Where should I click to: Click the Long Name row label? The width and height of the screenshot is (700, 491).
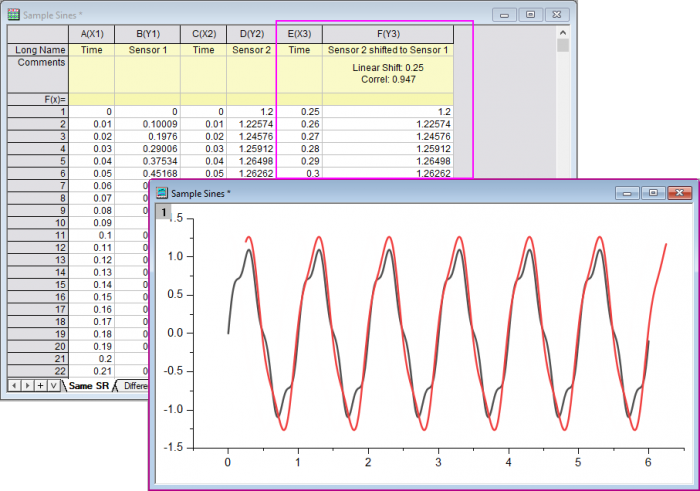point(38,50)
